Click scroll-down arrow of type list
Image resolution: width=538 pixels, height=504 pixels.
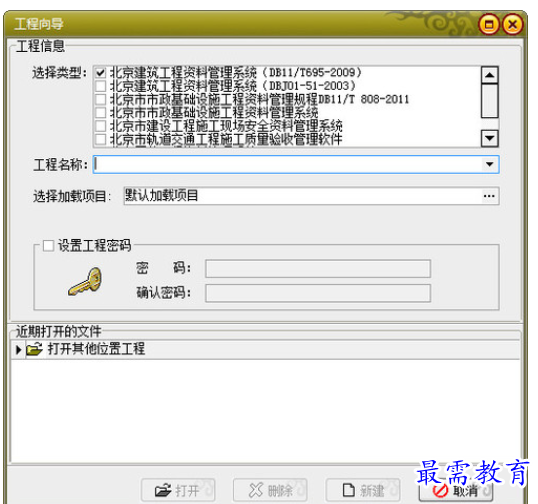pyautogui.click(x=490, y=138)
